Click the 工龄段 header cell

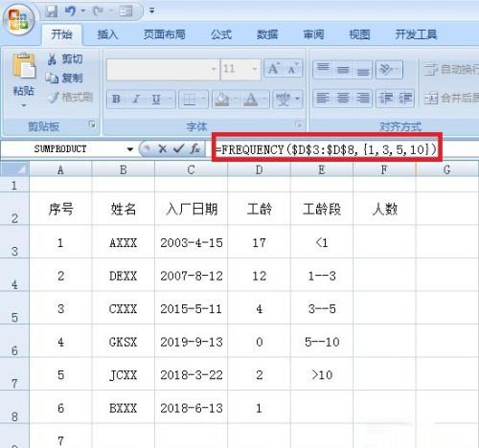pos(322,209)
